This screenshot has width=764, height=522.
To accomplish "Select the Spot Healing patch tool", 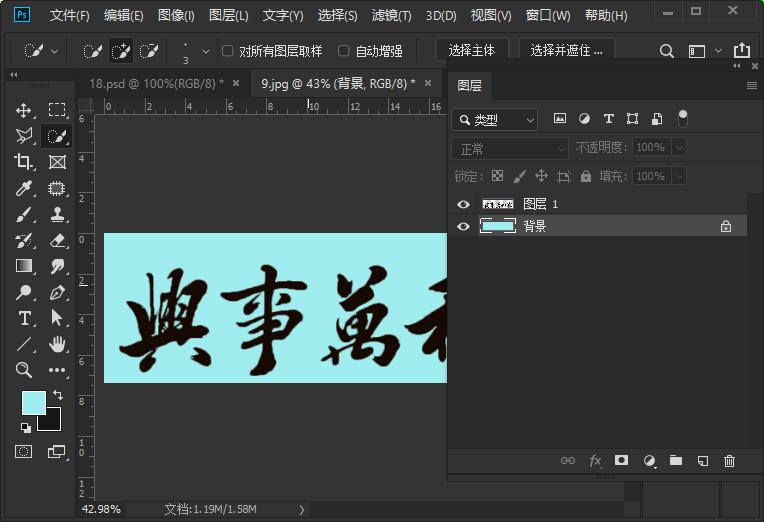I will point(57,188).
